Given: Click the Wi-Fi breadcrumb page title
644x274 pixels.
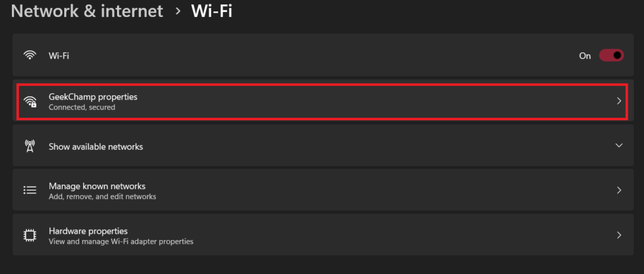Looking at the screenshot, I should click(212, 11).
